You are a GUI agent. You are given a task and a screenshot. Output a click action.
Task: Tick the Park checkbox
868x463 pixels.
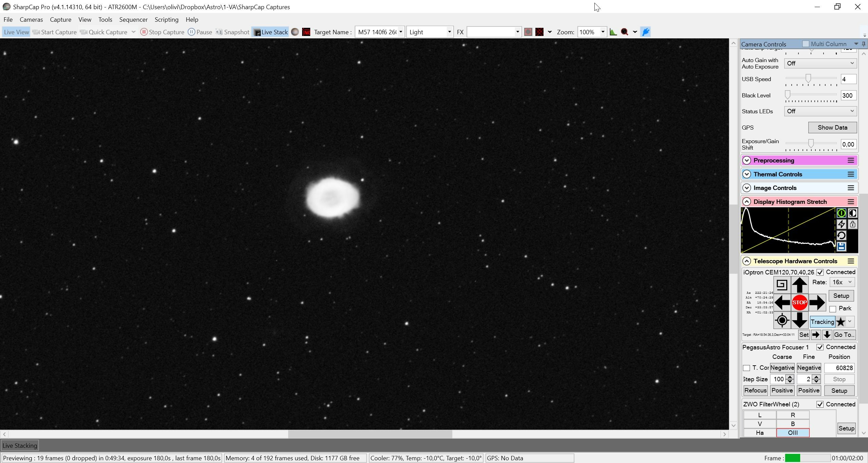tap(833, 309)
